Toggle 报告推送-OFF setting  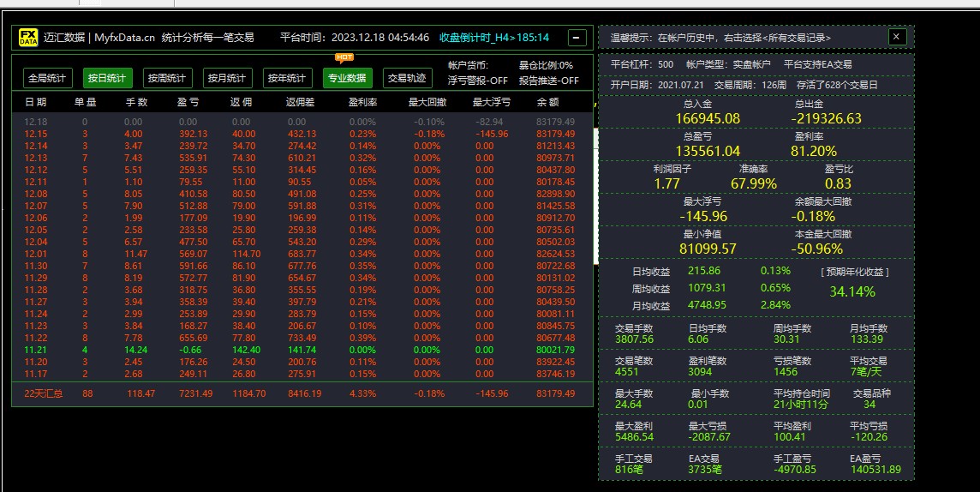coord(549,81)
